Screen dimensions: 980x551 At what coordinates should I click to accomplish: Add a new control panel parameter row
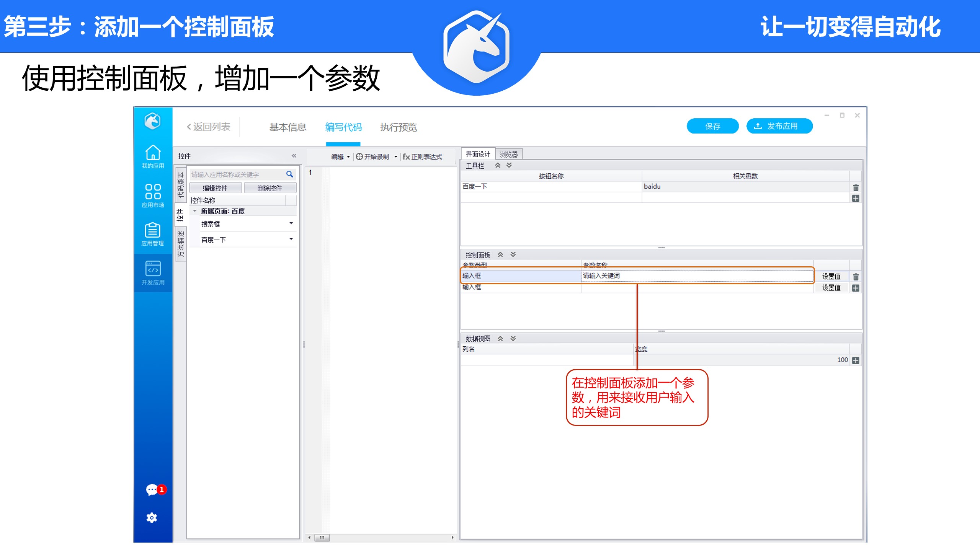pos(856,288)
